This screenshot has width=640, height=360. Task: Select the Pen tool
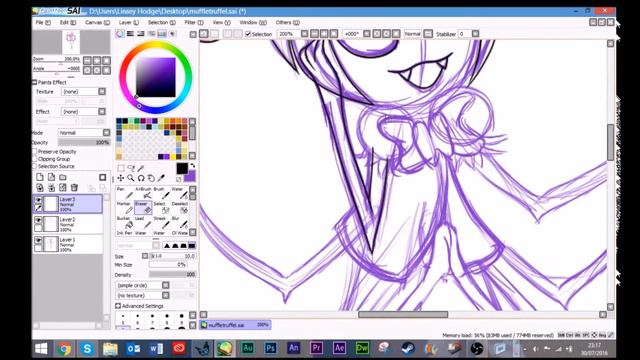[x=124, y=193]
